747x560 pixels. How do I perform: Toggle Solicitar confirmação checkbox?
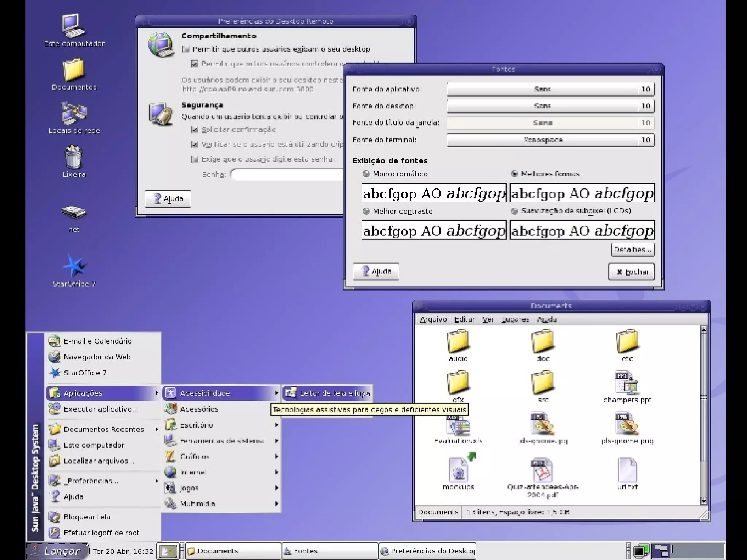pyautogui.click(x=194, y=130)
